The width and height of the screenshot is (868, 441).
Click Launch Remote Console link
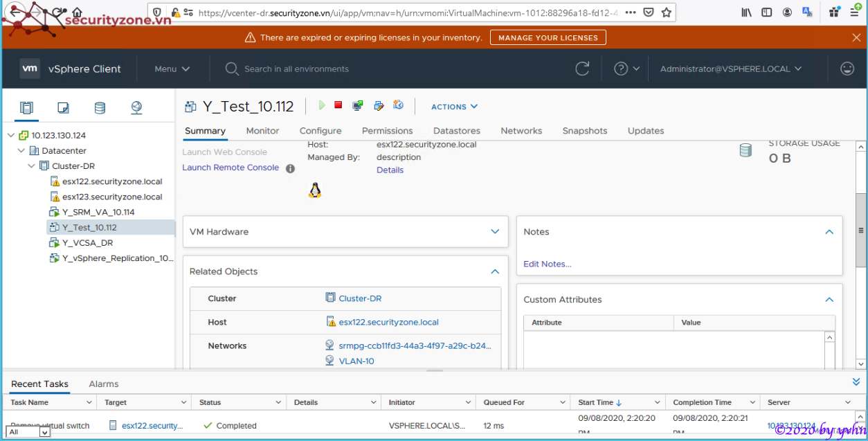point(230,168)
